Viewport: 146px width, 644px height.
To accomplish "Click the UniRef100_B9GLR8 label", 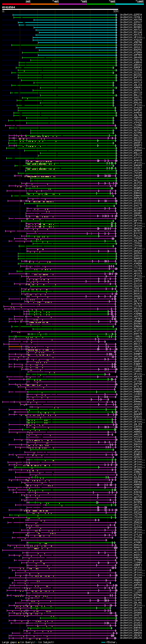I will tap(131, 103).
